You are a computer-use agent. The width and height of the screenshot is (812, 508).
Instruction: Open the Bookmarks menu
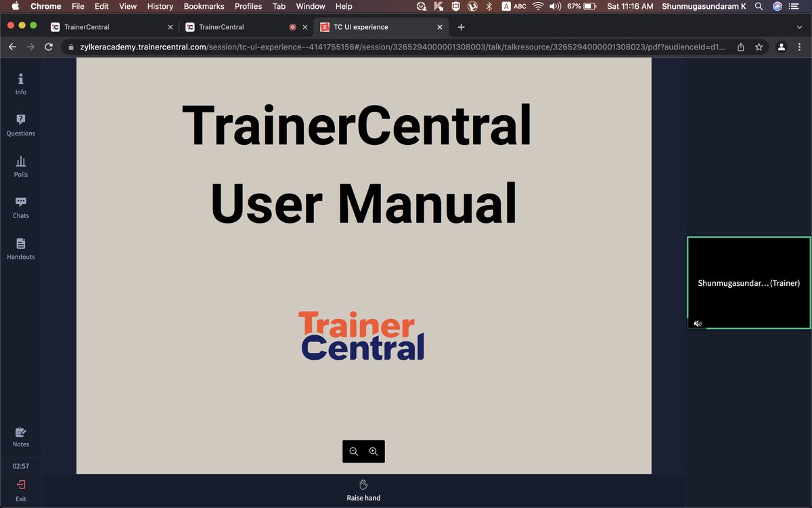[x=204, y=6]
